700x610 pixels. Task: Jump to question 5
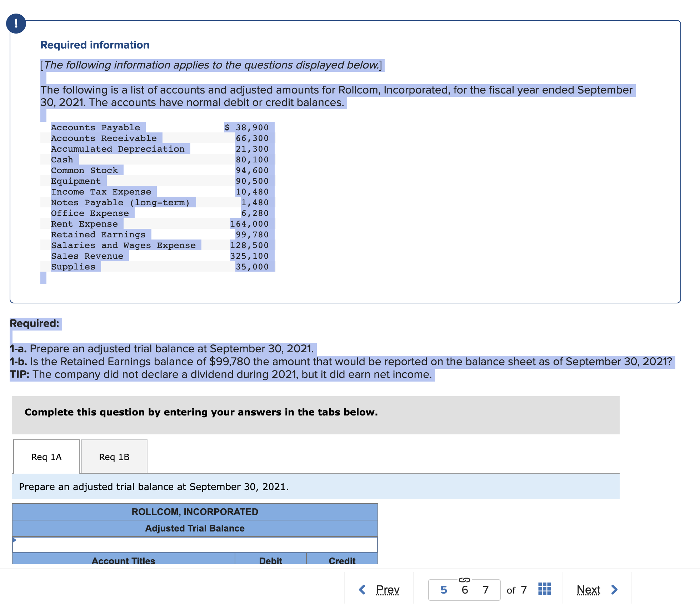coord(444,590)
